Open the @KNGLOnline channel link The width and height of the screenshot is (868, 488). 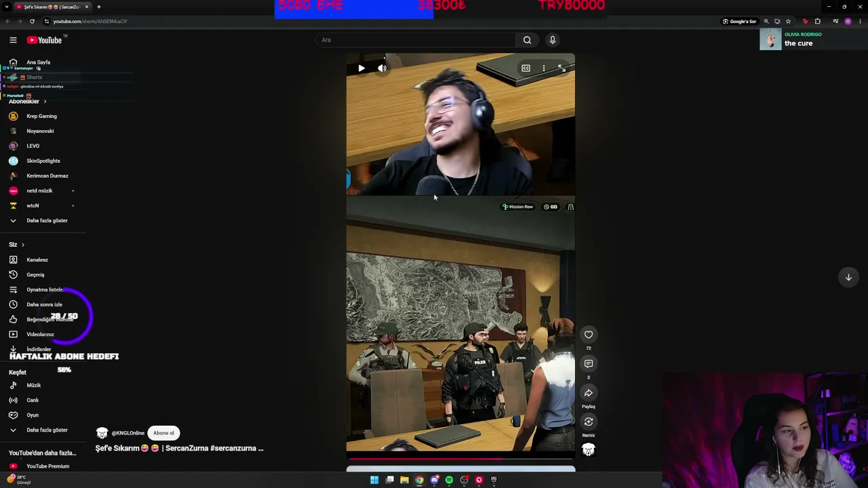(128, 433)
